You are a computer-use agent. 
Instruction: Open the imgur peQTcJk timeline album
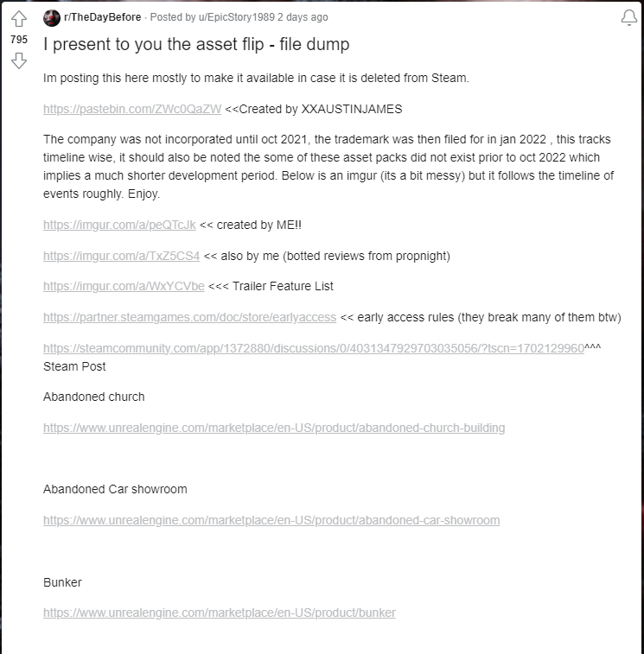pos(119,225)
